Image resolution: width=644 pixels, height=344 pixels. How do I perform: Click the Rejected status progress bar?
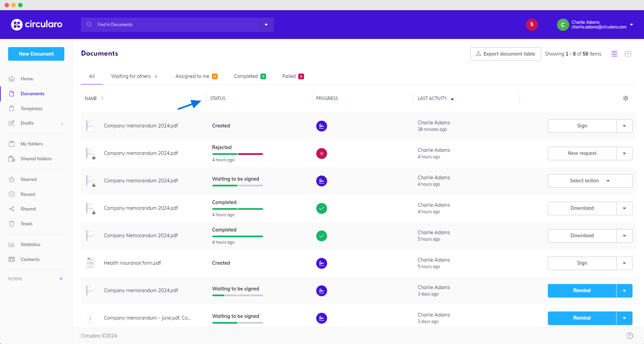click(x=237, y=154)
